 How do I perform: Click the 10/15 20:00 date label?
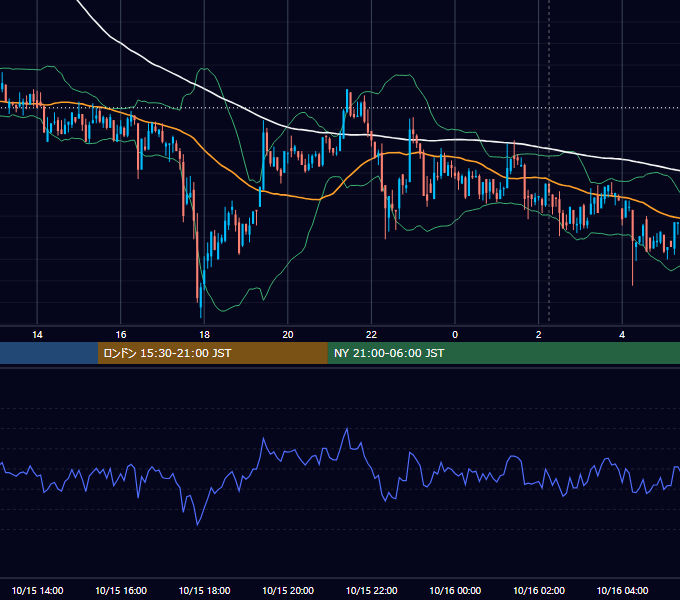point(288,590)
